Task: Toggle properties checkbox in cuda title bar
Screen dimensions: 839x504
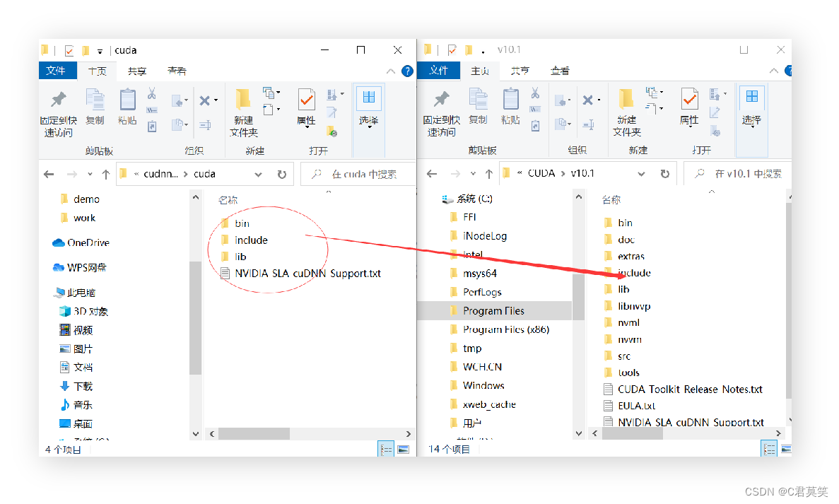Action: [69, 50]
